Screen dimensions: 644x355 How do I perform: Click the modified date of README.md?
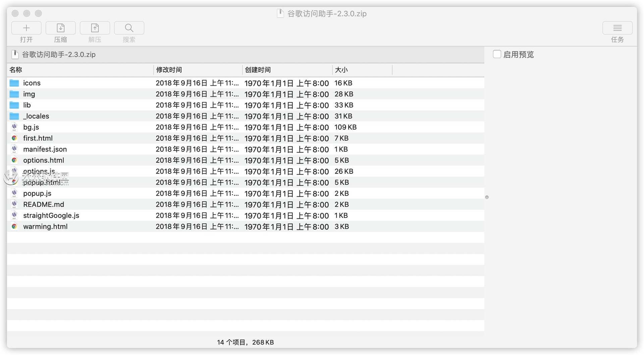[197, 205]
